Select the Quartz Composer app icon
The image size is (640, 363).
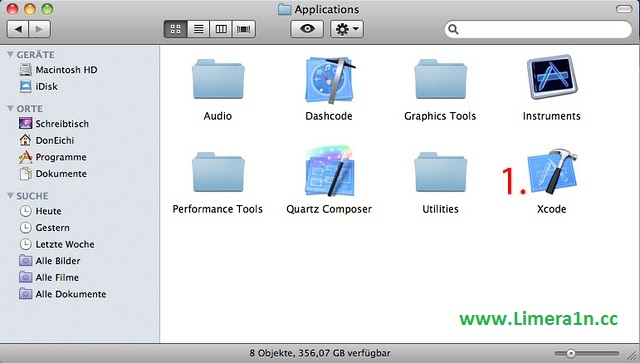[329, 171]
